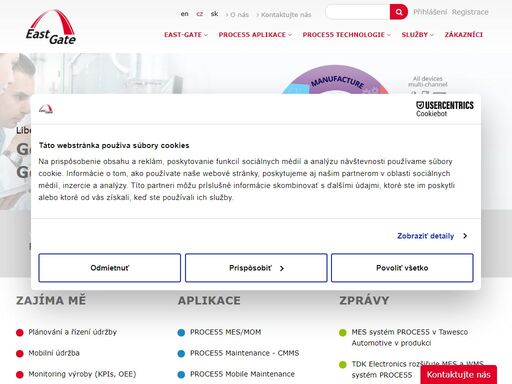Click the East Gate logo in header
This screenshot has height=384, width=512.
[x=51, y=27]
